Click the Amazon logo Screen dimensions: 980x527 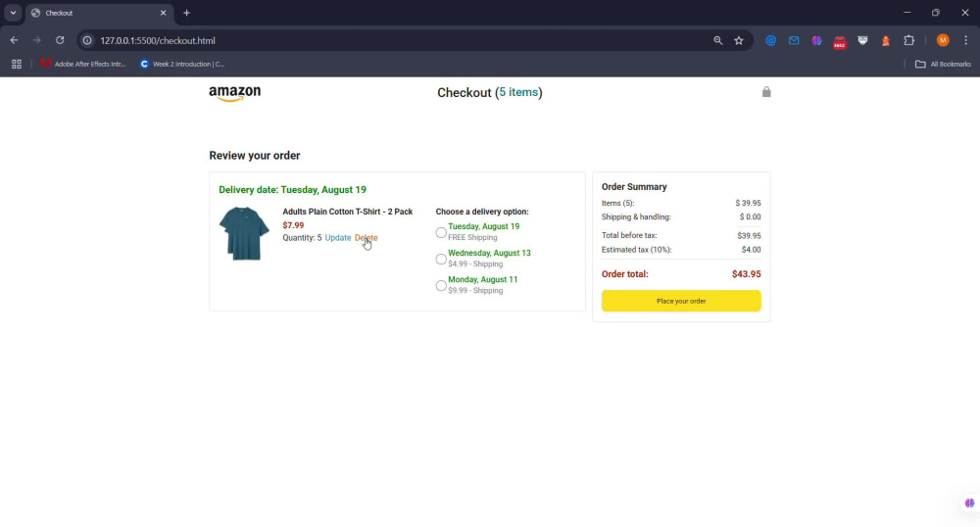235,94
